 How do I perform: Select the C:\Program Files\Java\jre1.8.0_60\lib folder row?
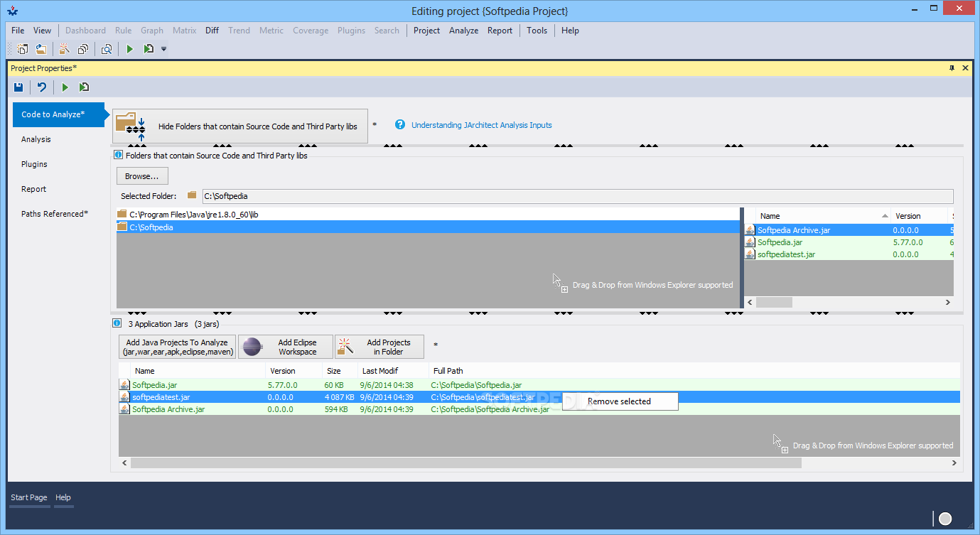(428, 214)
